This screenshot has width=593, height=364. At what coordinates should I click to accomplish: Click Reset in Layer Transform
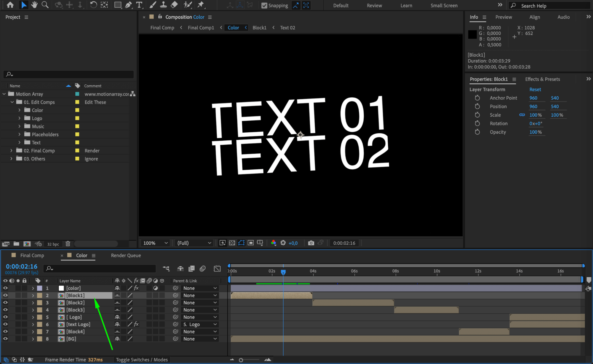click(x=535, y=89)
